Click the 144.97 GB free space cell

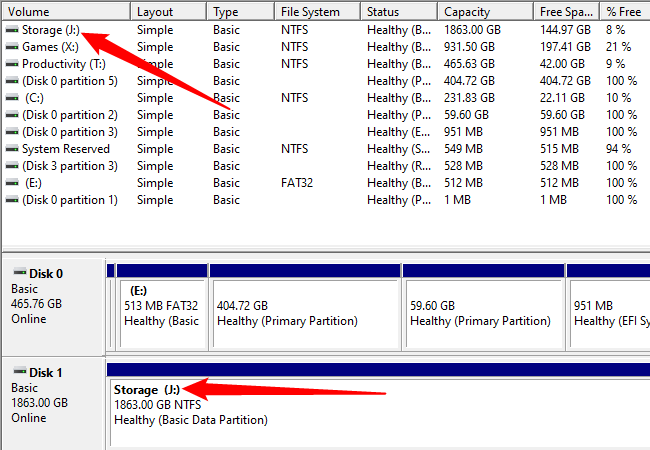click(565, 30)
